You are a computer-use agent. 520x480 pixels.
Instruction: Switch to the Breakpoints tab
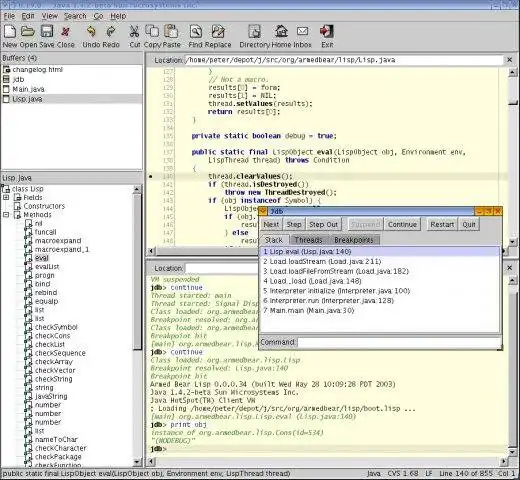click(x=354, y=240)
